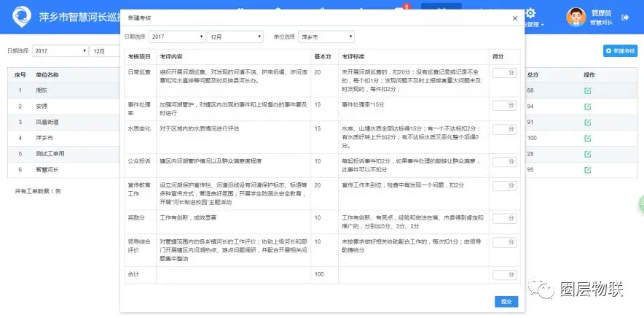Log out using the exit icon
644x318 pixels.
(625, 18)
